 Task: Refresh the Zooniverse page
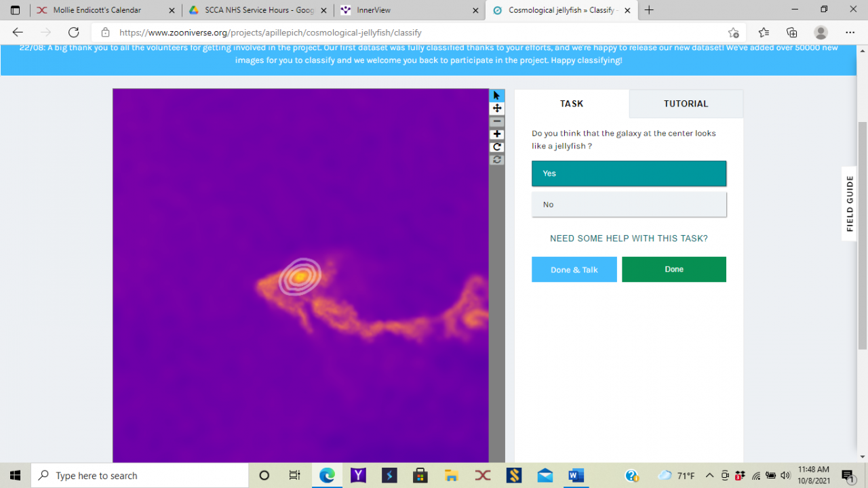[74, 33]
